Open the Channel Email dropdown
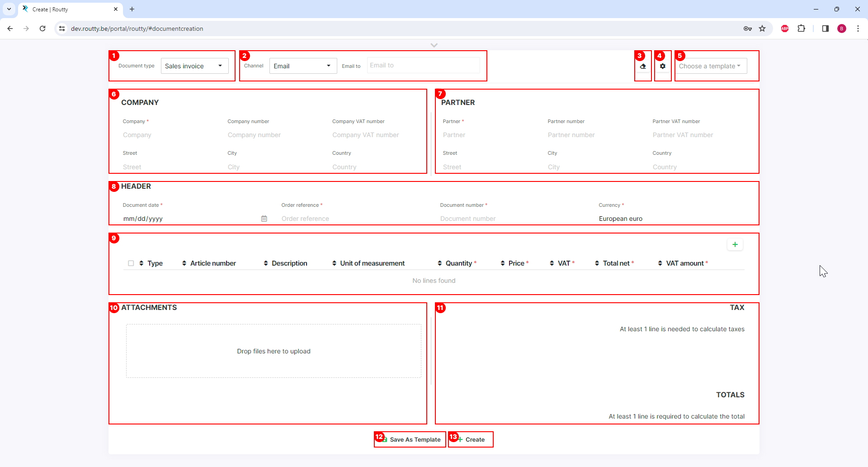This screenshot has height=467, width=868. [x=303, y=66]
